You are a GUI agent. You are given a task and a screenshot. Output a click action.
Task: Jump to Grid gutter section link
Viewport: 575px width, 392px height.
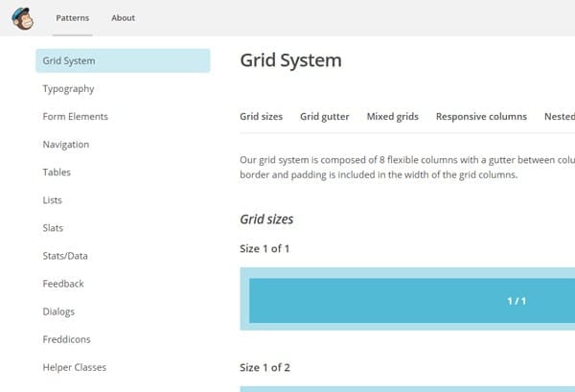[325, 117]
